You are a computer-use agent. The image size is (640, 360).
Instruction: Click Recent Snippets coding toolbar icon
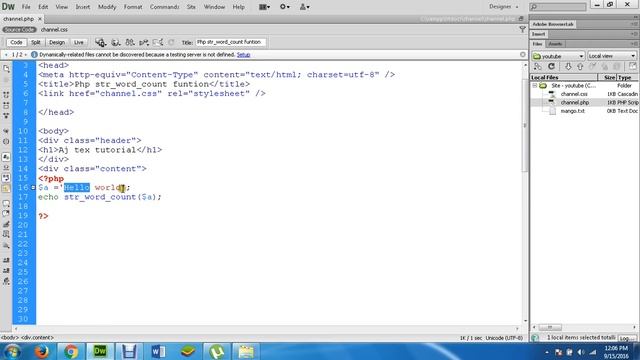point(6,234)
